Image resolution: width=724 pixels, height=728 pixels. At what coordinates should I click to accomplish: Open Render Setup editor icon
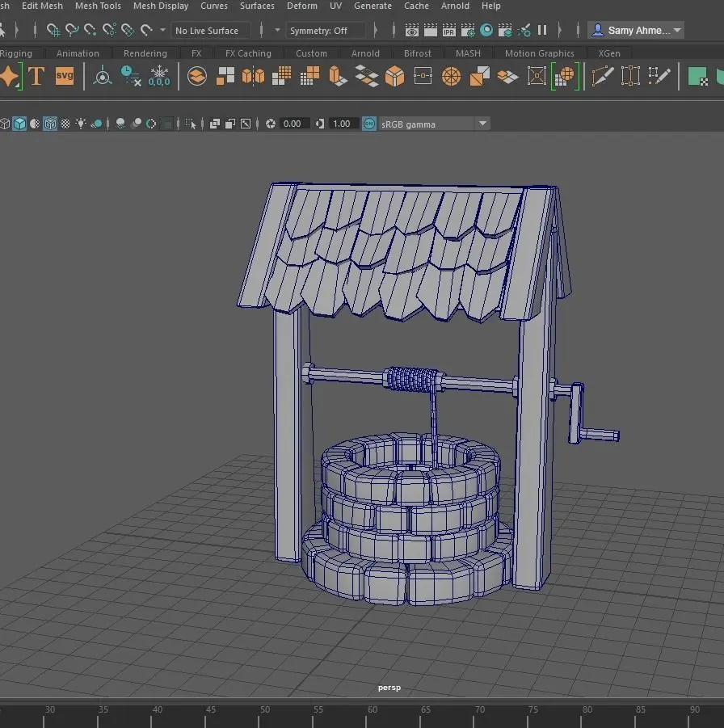click(505, 31)
